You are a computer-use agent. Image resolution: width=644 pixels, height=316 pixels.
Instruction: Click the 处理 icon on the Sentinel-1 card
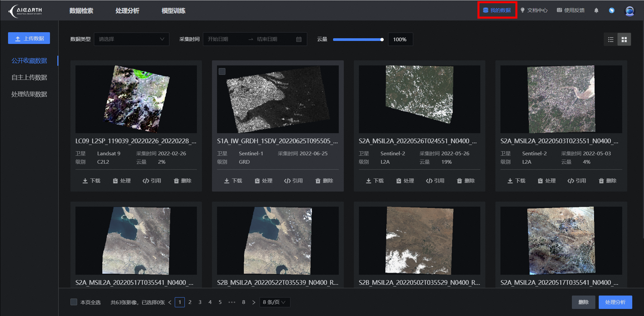tap(264, 180)
